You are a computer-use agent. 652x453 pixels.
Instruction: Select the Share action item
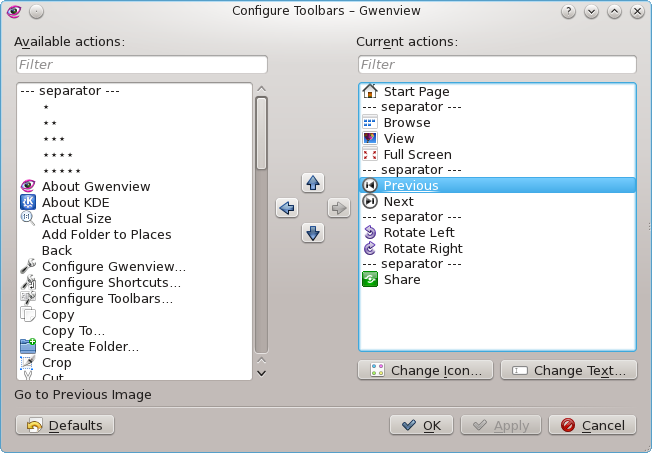point(401,280)
